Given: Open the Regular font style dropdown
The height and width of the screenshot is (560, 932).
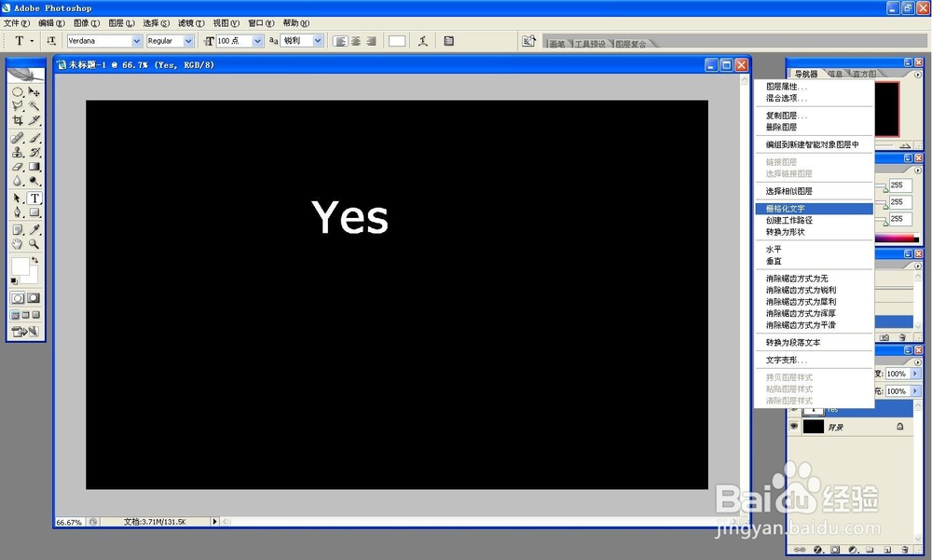Looking at the screenshot, I should 188,41.
